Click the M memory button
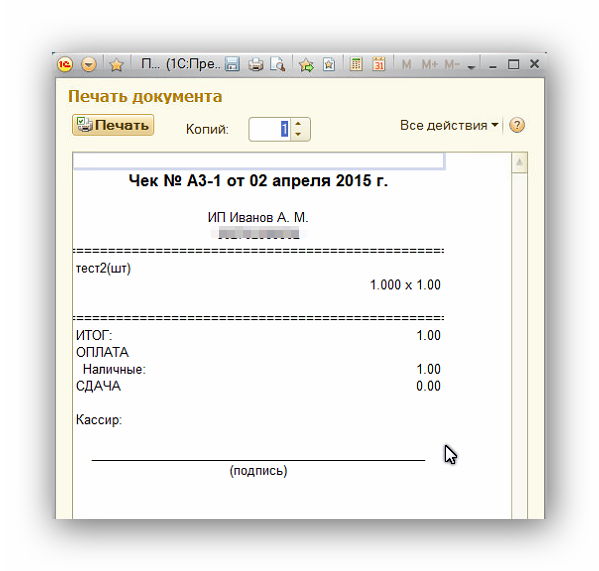Screen dimensions: 599x571 (x=406, y=65)
